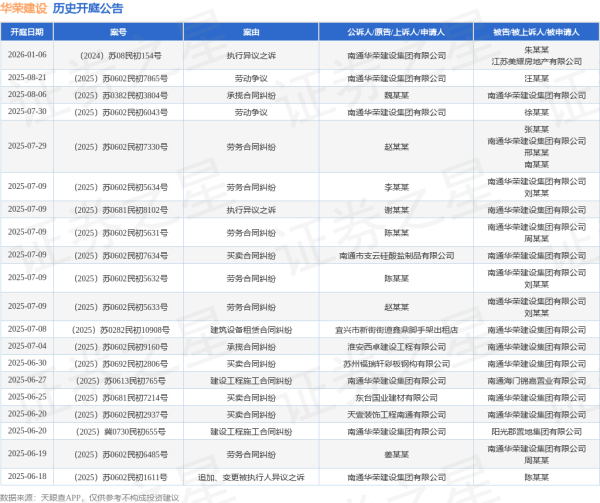Image resolution: width=600 pixels, height=503 pixels.
Task: Click date cell 2025-07-29
Action: pos(27,146)
